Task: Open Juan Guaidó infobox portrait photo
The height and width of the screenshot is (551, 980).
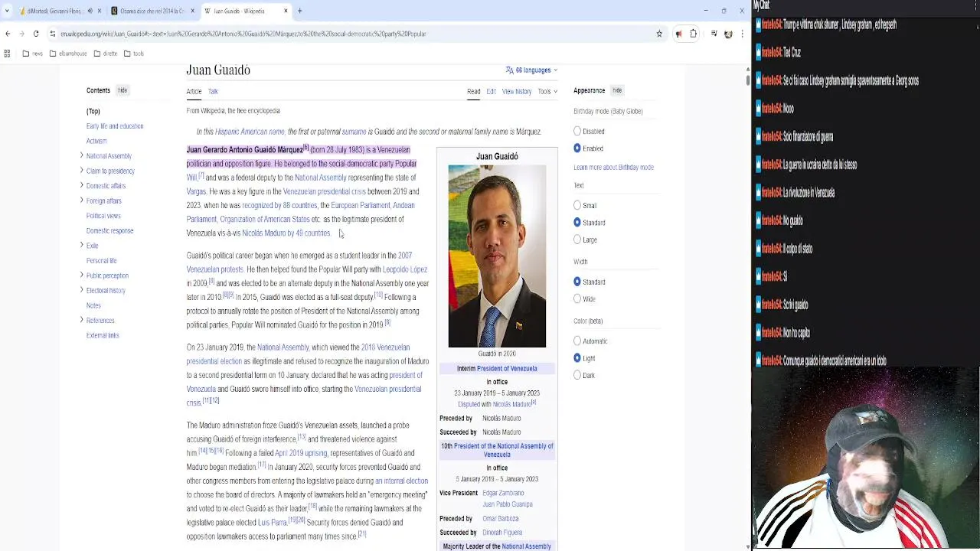Action: pos(497,256)
